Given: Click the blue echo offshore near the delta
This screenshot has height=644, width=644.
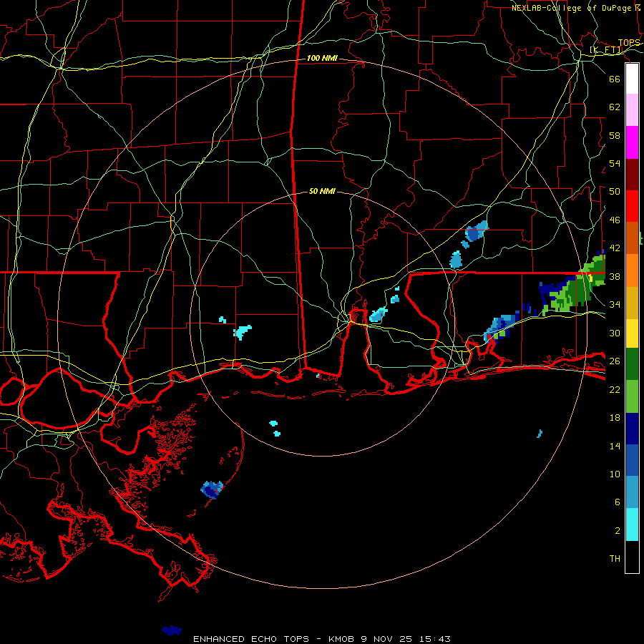Looking at the screenshot, I should [212, 489].
